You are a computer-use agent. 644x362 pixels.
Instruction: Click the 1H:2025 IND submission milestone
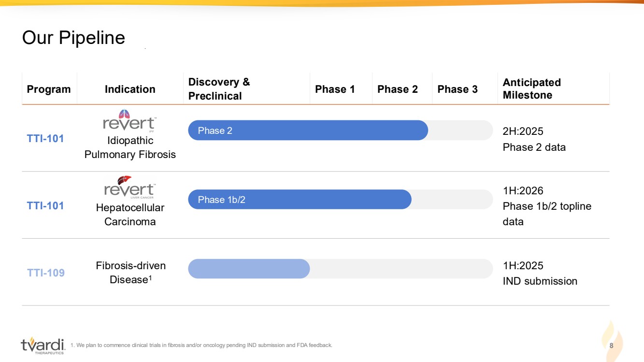point(540,273)
